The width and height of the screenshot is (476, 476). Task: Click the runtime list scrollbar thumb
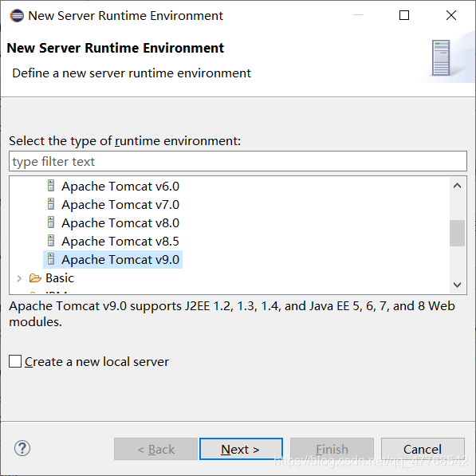457,233
